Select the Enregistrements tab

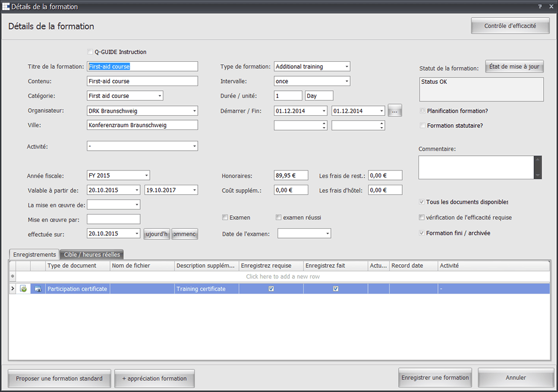[34, 254]
